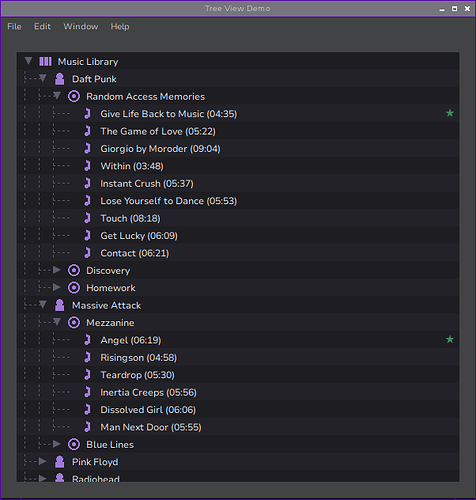Click the Daft Punk artist icon
Viewport: 476px width, 500px height.
point(60,79)
